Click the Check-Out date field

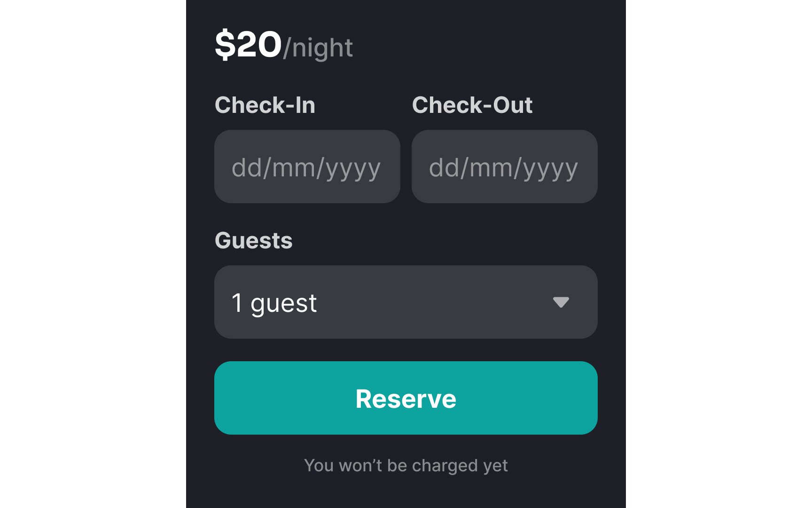click(505, 167)
